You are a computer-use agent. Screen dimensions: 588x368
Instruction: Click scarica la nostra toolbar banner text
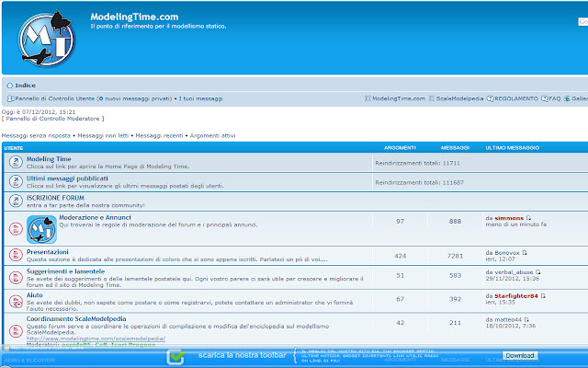(x=242, y=355)
